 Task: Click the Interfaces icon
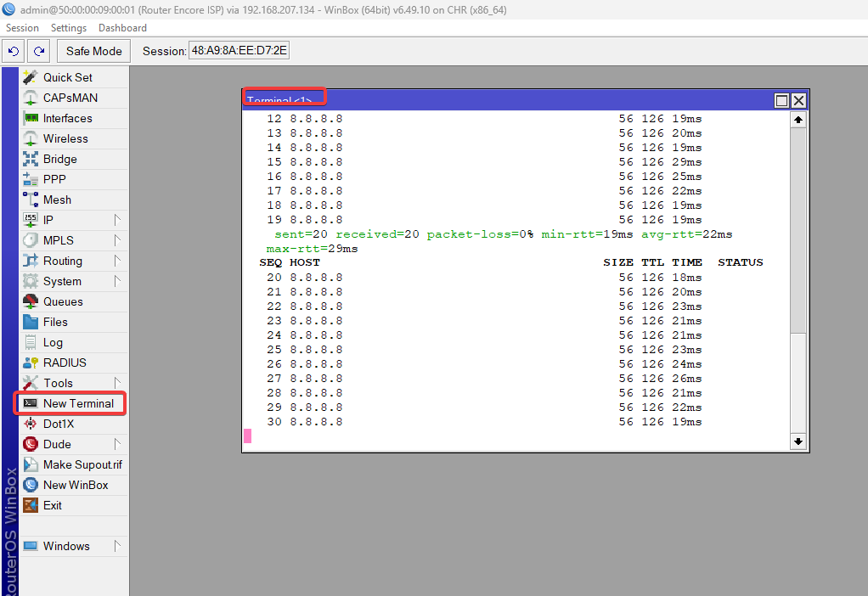(x=31, y=118)
